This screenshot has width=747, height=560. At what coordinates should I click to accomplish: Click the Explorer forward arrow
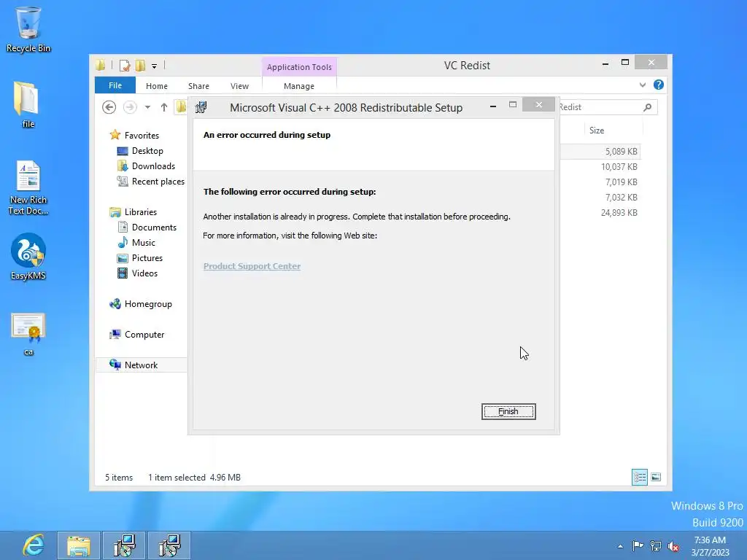click(130, 107)
